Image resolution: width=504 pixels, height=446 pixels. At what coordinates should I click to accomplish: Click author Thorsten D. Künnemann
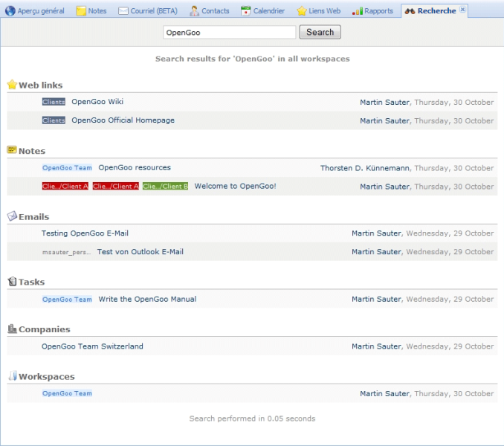[364, 168]
